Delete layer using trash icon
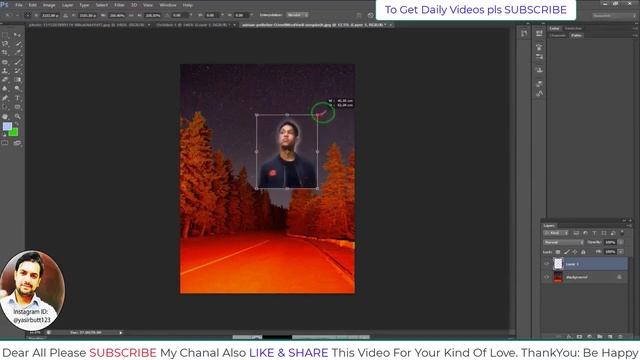 (620, 337)
